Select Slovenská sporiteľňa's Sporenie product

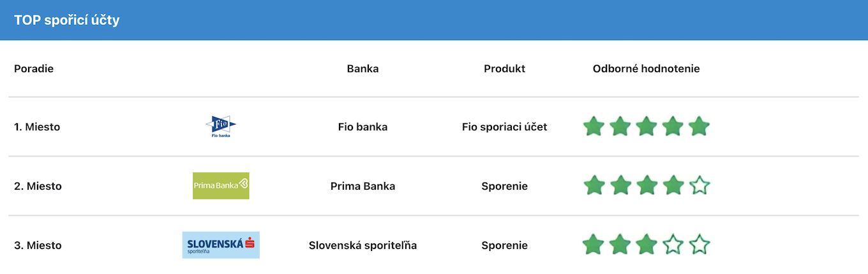click(x=504, y=245)
